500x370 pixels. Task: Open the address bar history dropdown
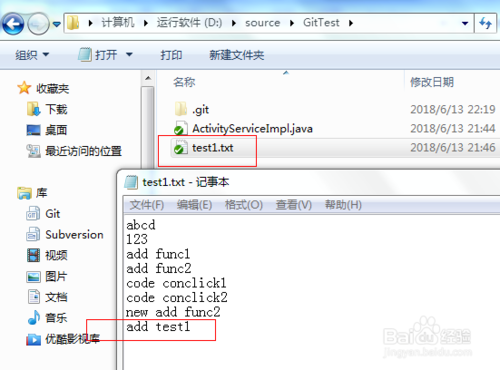(465, 23)
